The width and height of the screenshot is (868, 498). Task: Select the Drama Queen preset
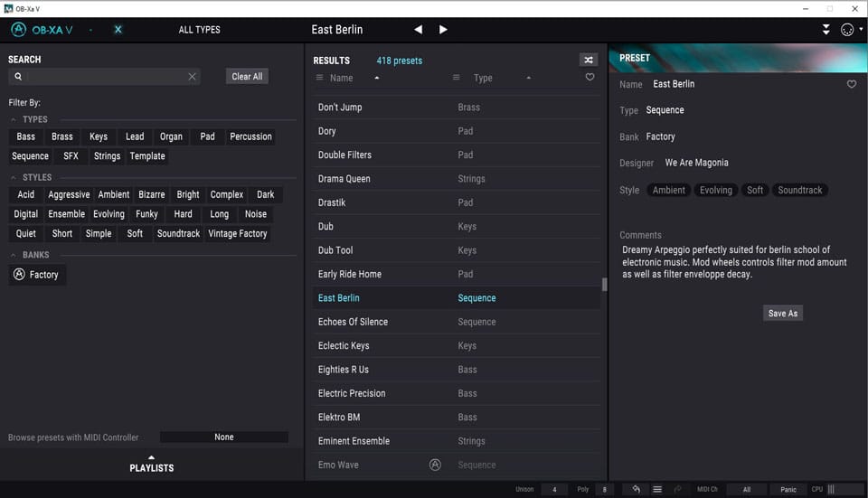point(456,179)
